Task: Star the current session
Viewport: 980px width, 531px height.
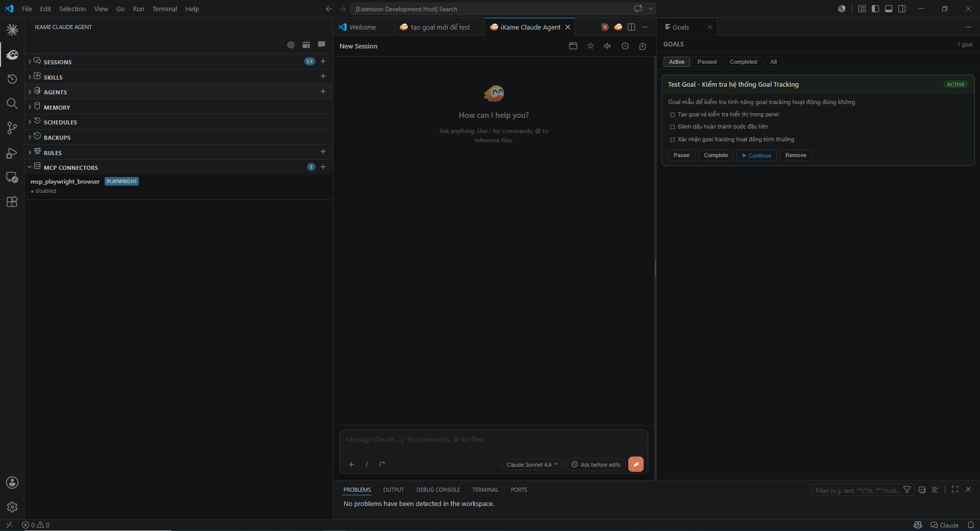Action: pyautogui.click(x=591, y=46)
